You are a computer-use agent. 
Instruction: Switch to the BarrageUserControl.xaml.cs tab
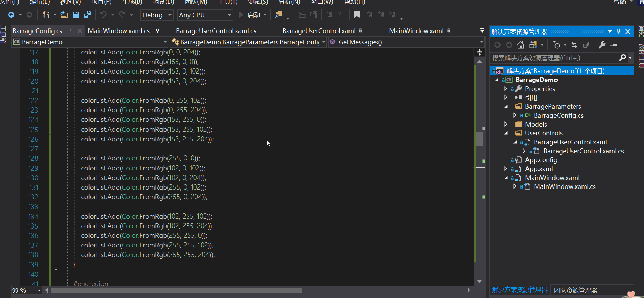[x=216, y=31]
